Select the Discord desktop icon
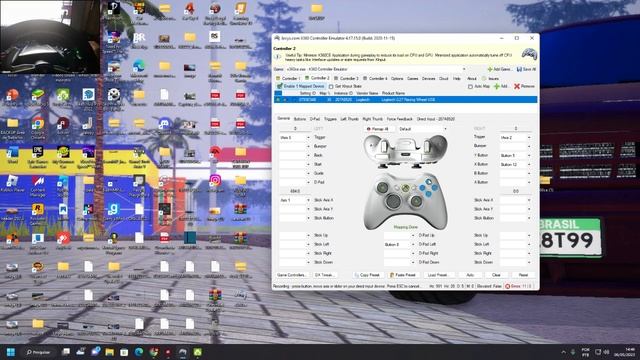The height and width of the screenshot is (360, 640). click(164, 126)
